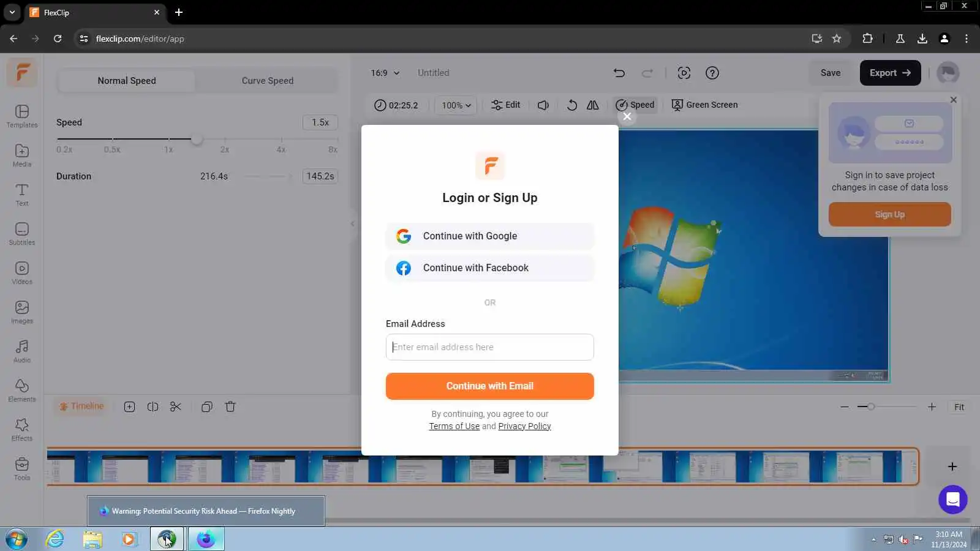Open the Windows Start menu
980x551 pixels.
click(x=17, y=539)
